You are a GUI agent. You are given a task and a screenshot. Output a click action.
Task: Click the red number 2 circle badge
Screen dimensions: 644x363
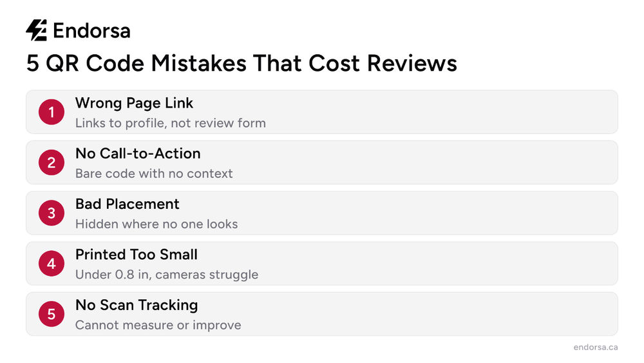pyautogui.click(x=52, y=162)
